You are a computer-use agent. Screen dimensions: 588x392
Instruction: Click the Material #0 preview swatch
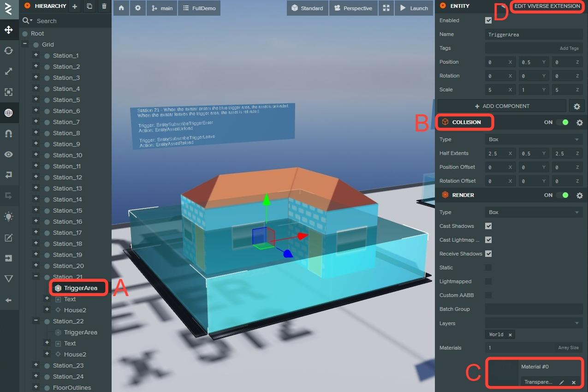pyautogui.click(x=503, y=374)
